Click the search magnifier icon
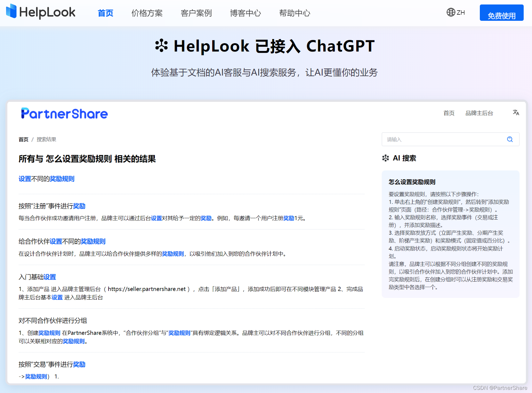This screenshot has height=393, width=532. click(510, 139)
